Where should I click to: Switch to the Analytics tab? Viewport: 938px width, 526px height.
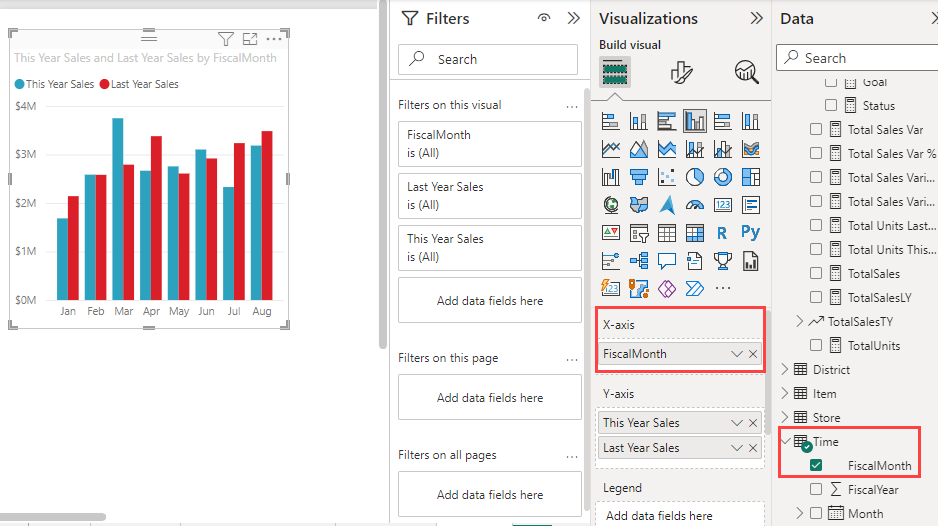click(747, 72)
